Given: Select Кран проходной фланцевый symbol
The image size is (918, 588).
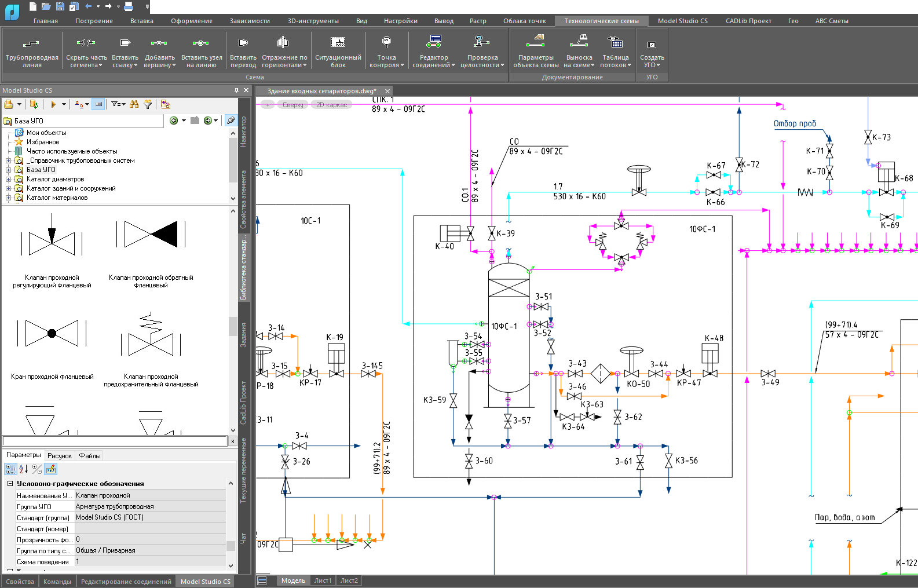Looking at the screenshot, I should [x=52, y=349].
